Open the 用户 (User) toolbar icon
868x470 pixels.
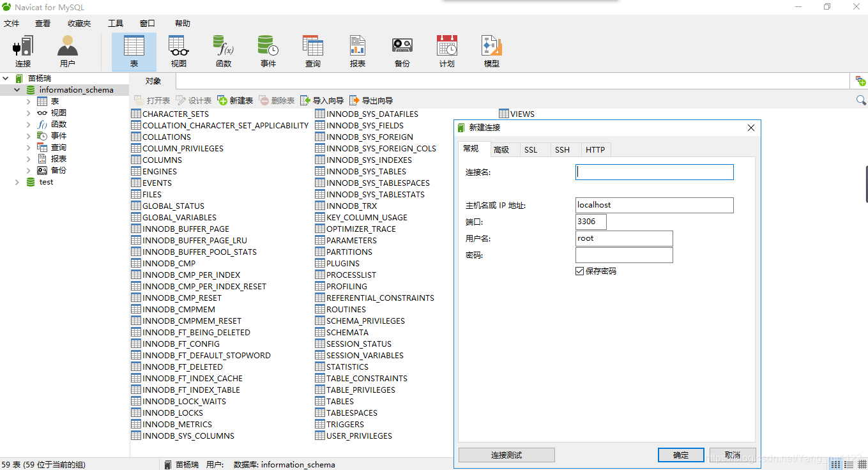pos(68,52)
